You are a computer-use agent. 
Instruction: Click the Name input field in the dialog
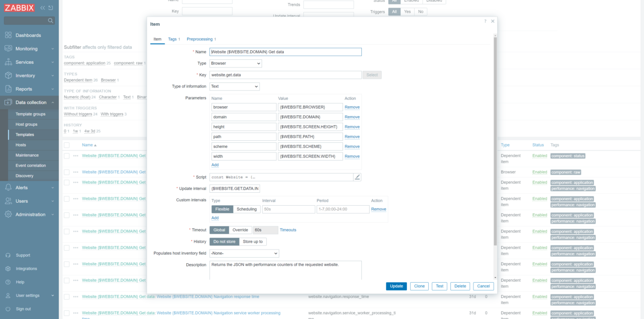285,52
